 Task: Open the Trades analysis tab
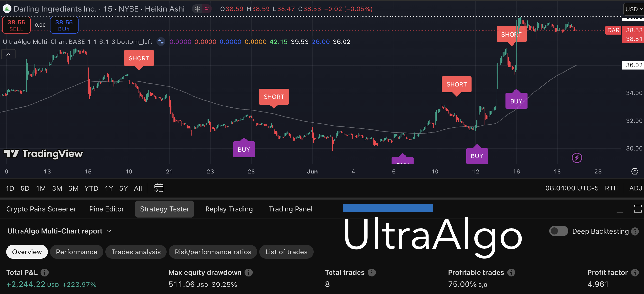click(x=136, y=252)
